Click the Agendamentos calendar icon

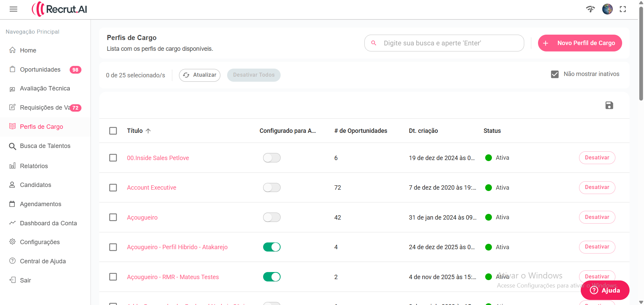coord(12,204)
